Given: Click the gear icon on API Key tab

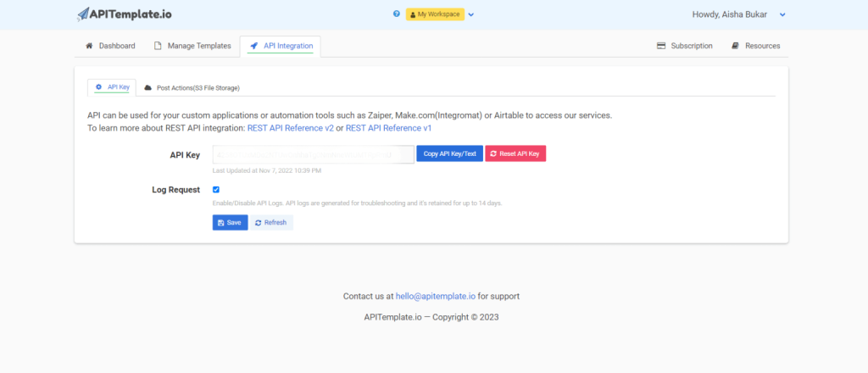Looking at the screenshot, I should [98, 87].
